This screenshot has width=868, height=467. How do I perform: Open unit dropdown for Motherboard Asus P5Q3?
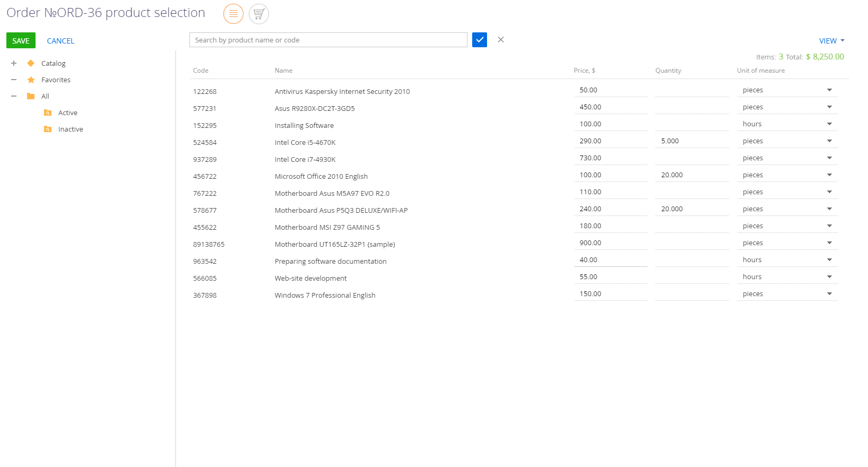[829, 209]
